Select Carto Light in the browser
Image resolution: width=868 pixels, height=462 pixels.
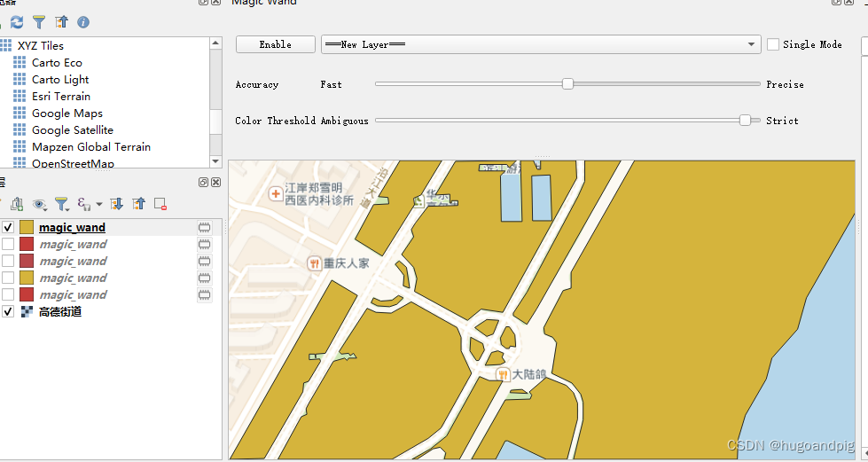pyautogui.click(x=60, y=79)
